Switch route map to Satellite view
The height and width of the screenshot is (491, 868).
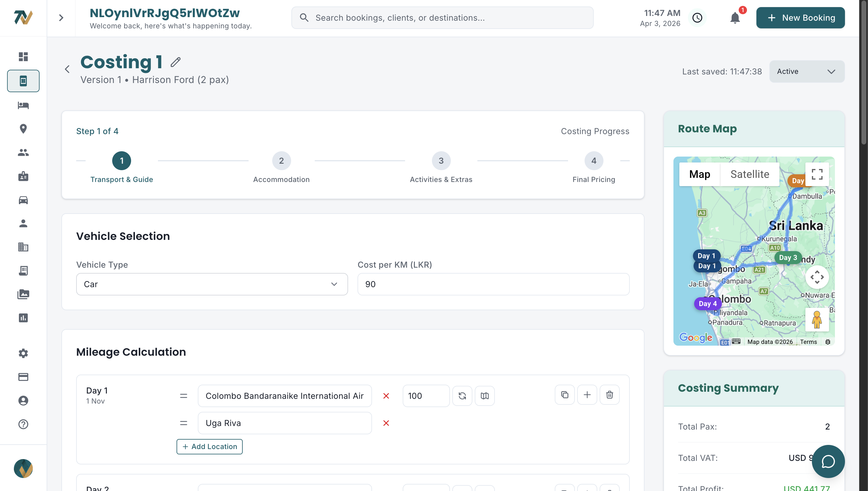point(750,174)
